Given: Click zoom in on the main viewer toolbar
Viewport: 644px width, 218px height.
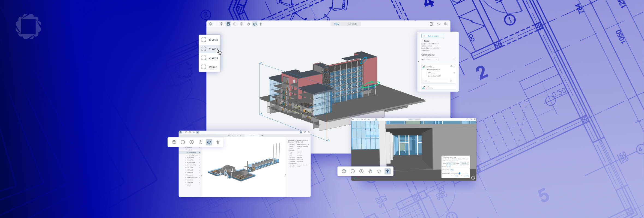Looking at the screenshot, I should tap(241, 24).
